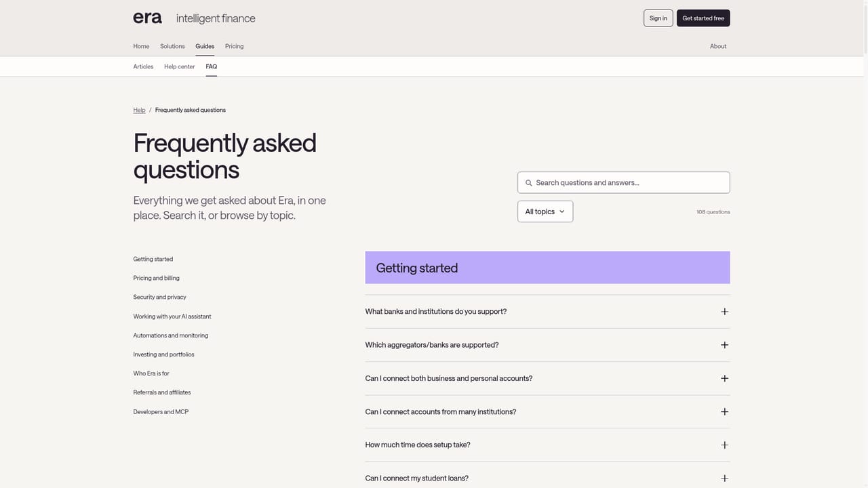Open Who Era is for topic
The width and height of the screenshot is (868, 488).
(x=151, y=373)
